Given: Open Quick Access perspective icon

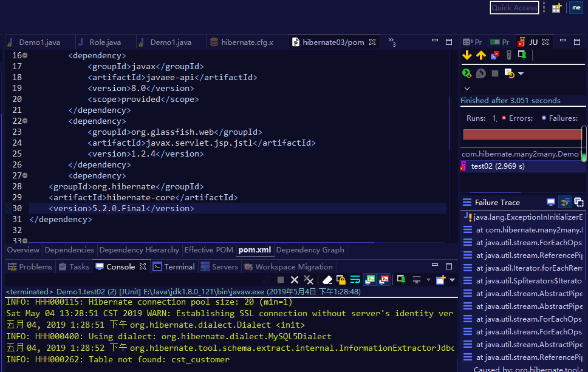Looking at the screenshot, I should click(556, 8).
